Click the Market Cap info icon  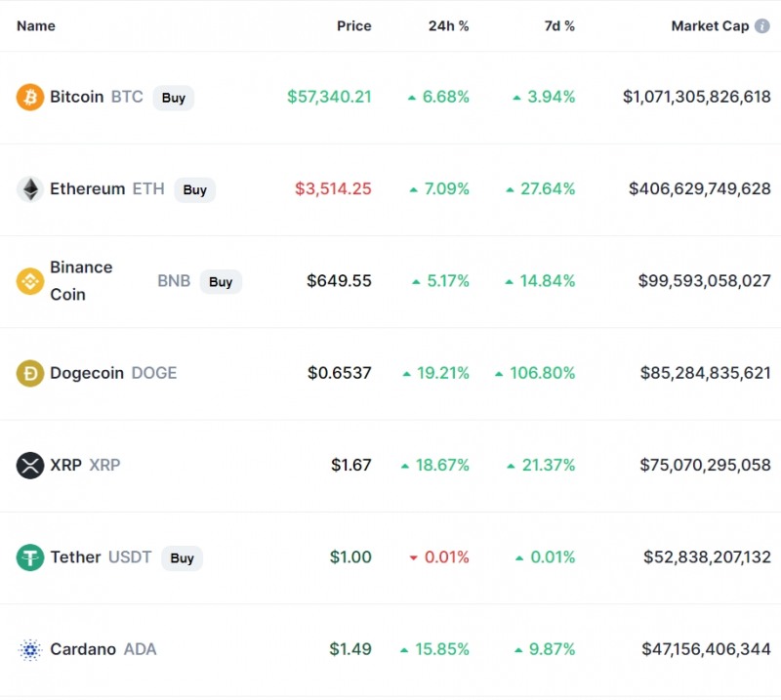coord(762,26)
